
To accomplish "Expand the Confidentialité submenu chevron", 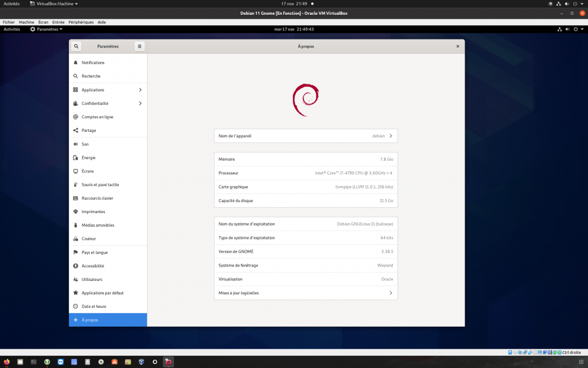I will click(140, 104).
